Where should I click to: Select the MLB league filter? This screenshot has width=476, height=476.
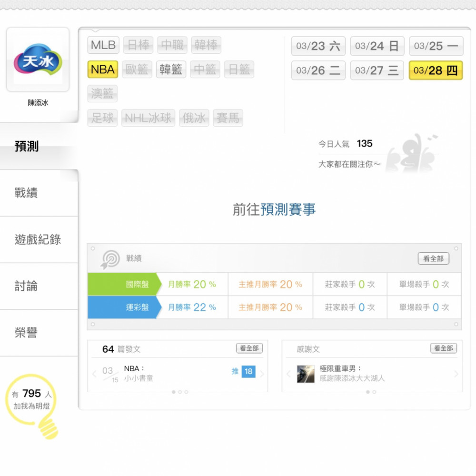pyautogui.click(x=103, y=45)
